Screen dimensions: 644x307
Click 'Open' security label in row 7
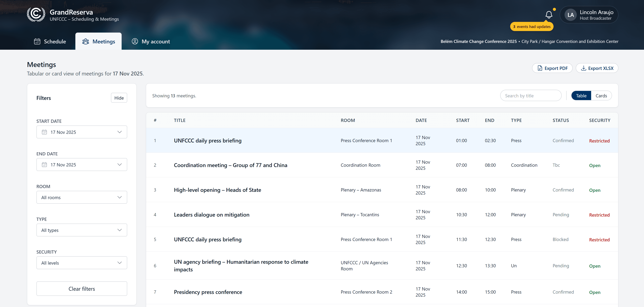tap(595, 292)
